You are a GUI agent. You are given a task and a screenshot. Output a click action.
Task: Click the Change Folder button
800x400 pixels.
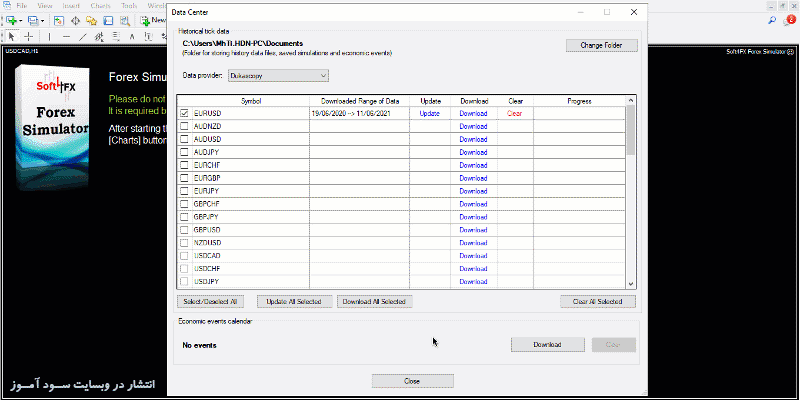click(602, 45)
